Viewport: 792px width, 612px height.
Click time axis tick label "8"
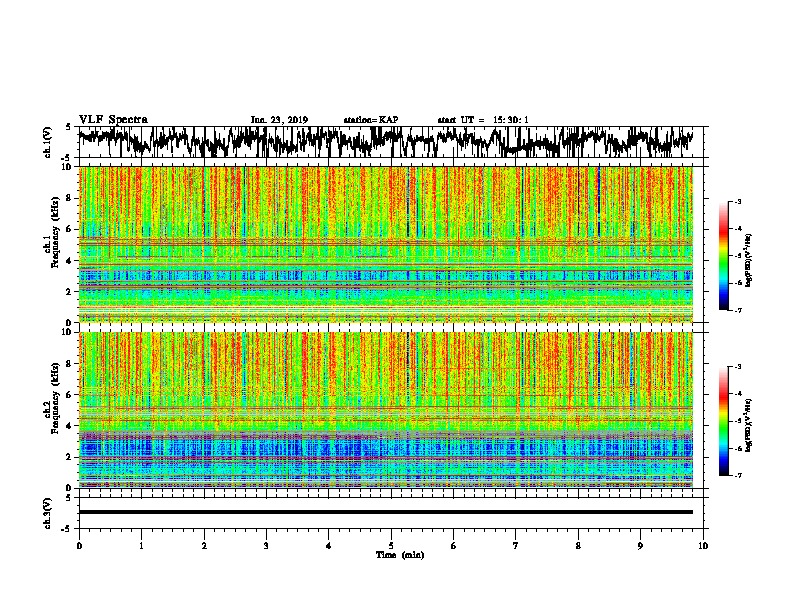(578, 546)
